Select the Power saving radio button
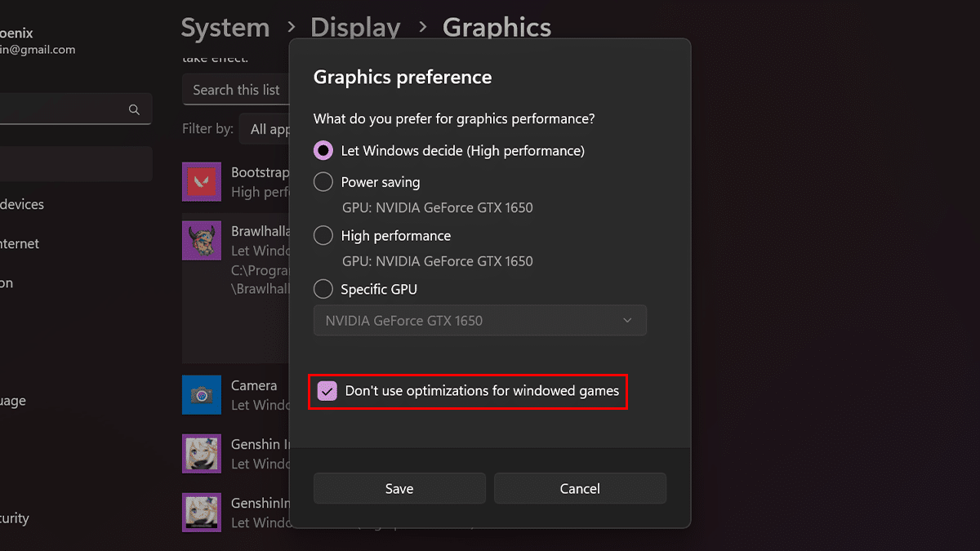Image resolution: width=980 pixels, height=551 pixels. (x=323, y=181)
